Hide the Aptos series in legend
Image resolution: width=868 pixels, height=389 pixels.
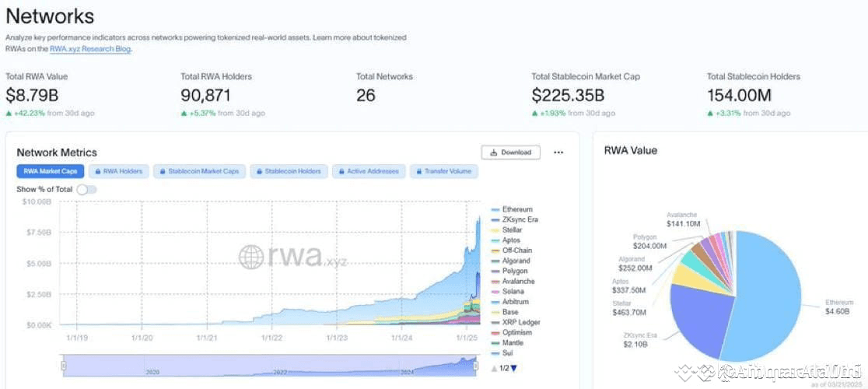point(506,240)
